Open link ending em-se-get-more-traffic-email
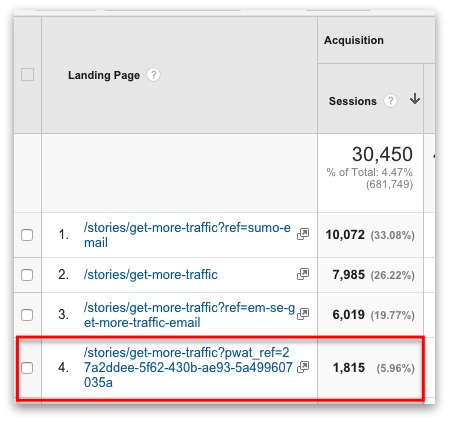449x422 pixels. [x=189, y=315]
